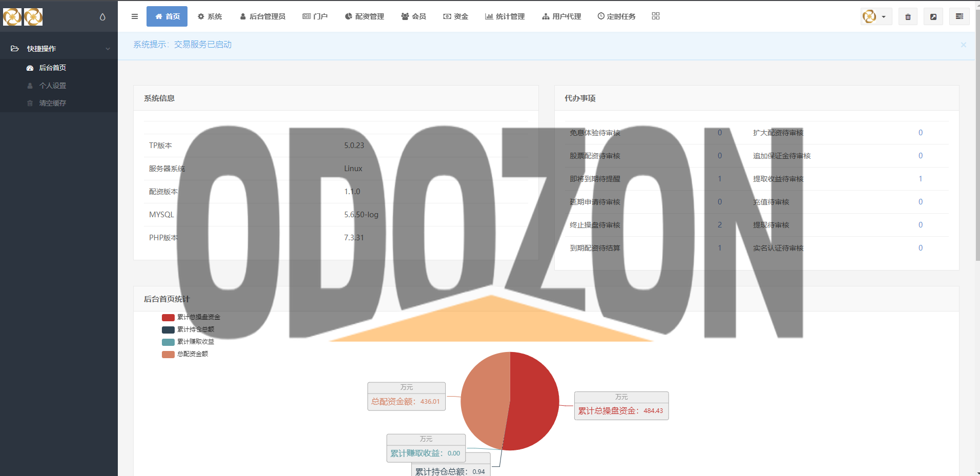Viewport: 980px width, 476px height.
Task: Click the MYSQL version value 5.6.50-log
Action: coord(361,215)
